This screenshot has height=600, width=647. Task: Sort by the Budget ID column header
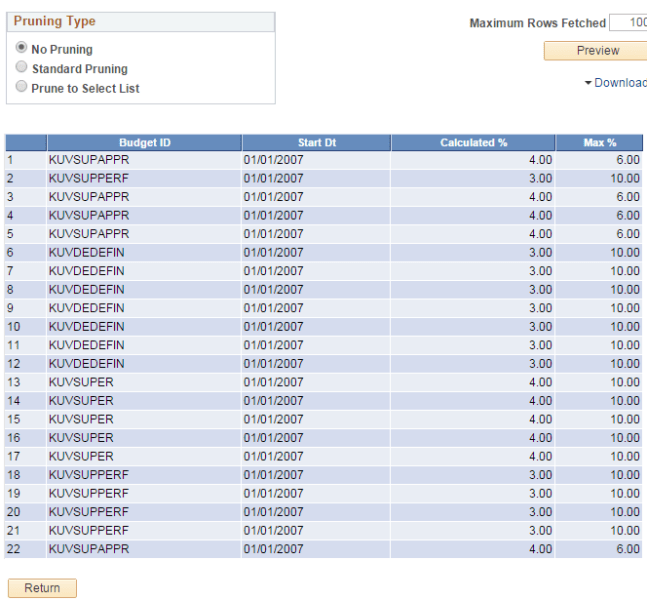144,143
